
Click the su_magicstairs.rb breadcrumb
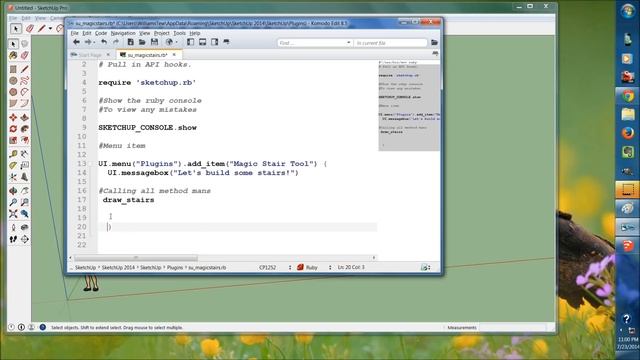(x=207, y=268)
